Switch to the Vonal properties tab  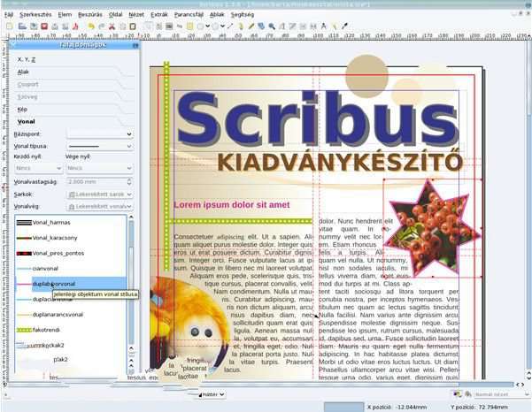(27, 122)
